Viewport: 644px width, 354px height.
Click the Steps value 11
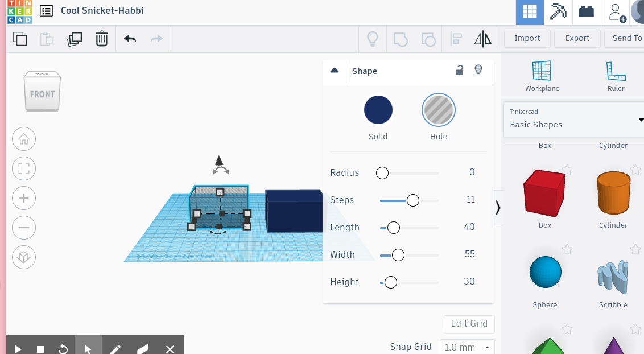470,200
